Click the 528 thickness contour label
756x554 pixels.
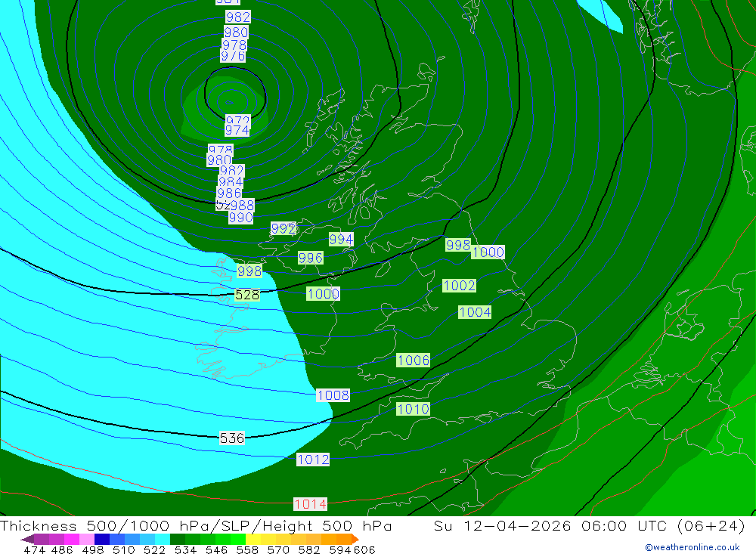pyautogui.click(x=247, y=295)
